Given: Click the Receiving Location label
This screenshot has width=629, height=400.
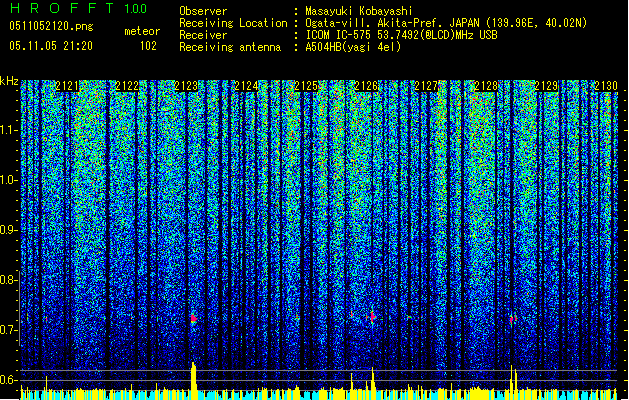Looking at the screenshot, I should point(233,23).
